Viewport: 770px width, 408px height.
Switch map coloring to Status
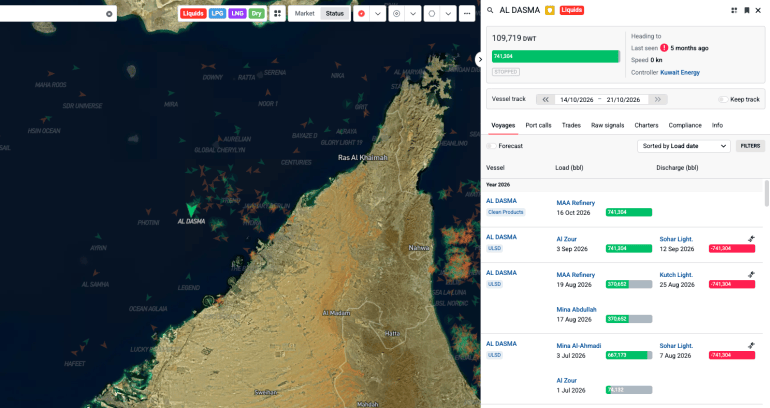click(x=335, y=14)
